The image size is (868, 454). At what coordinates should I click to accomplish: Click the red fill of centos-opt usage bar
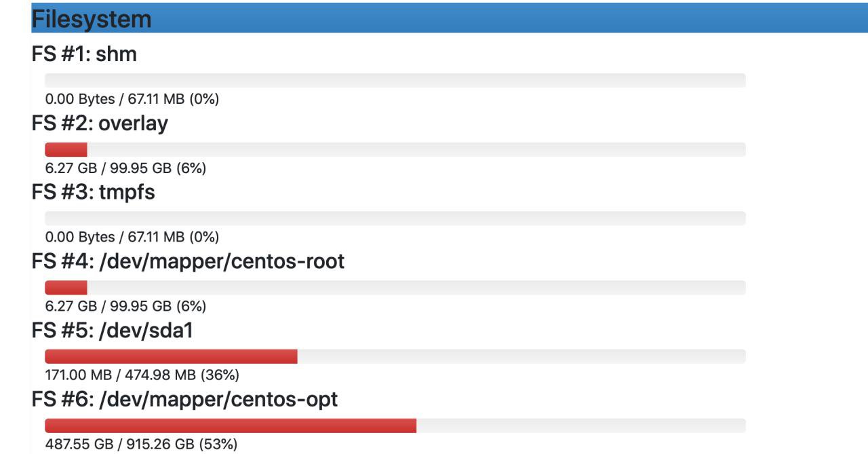[231, 425]
